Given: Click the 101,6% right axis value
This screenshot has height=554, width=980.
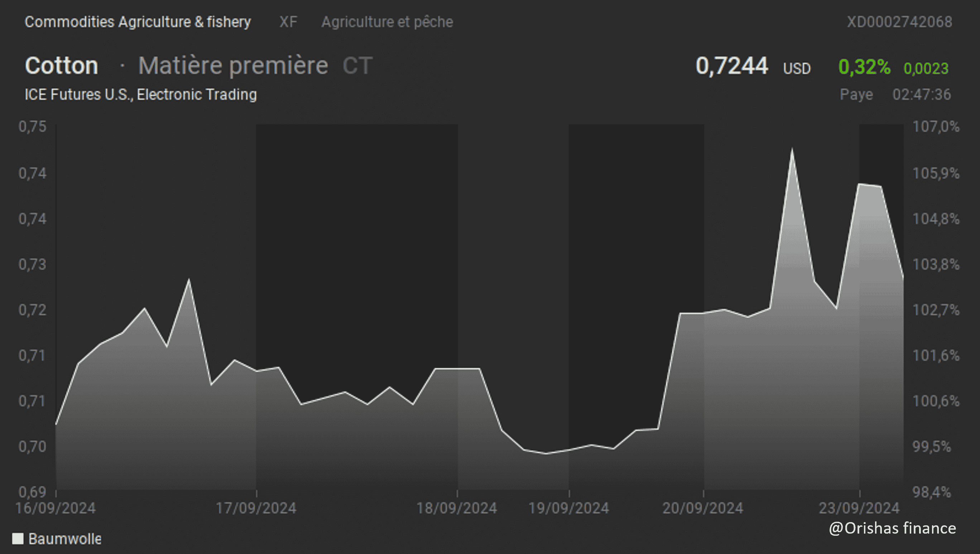Looking at the screenshot, I should (x=936, y=355).
